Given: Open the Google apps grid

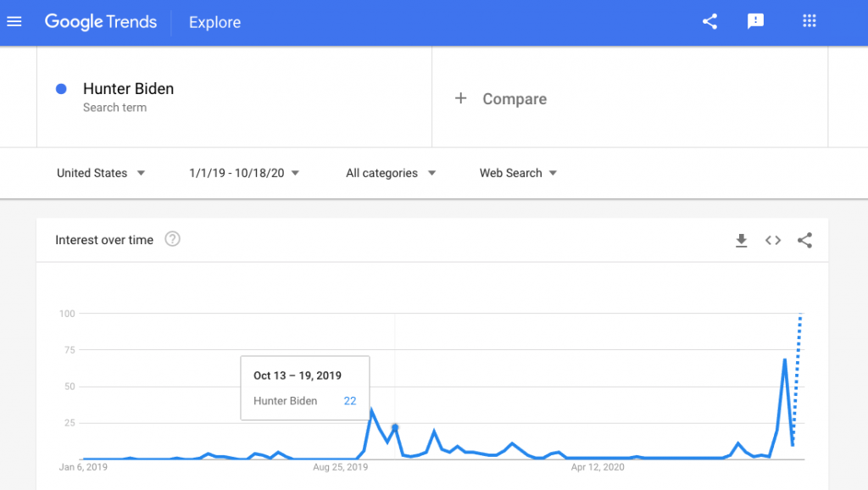Looking at the screenshot, I should [x=809, y=21].
